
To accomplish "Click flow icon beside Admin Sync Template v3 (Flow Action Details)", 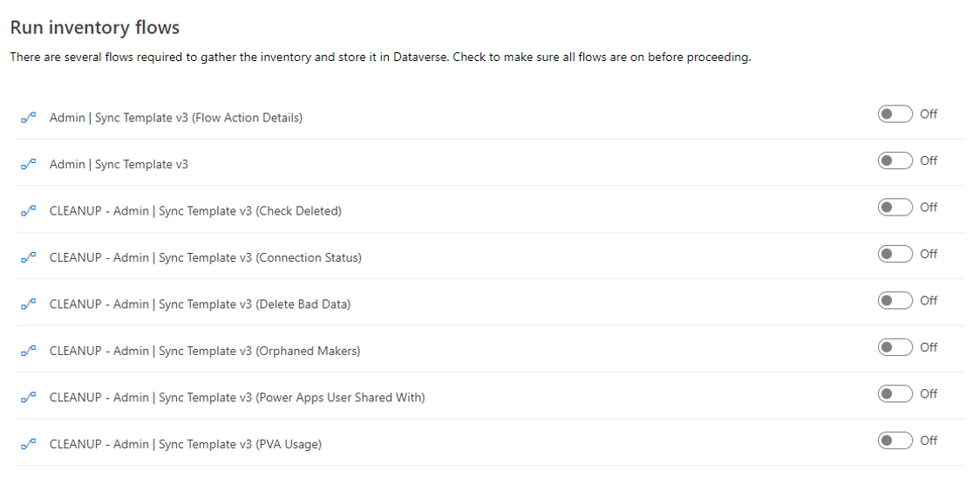I will [28, 118].
